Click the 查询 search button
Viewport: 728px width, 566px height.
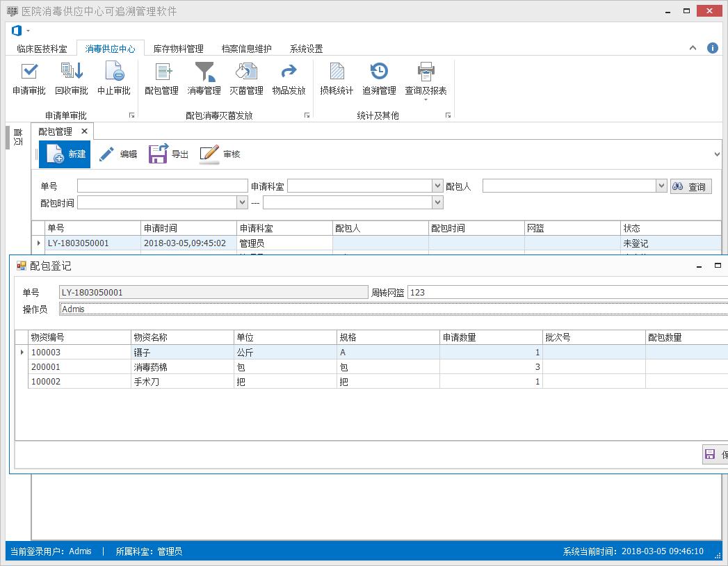pos(691,186)
